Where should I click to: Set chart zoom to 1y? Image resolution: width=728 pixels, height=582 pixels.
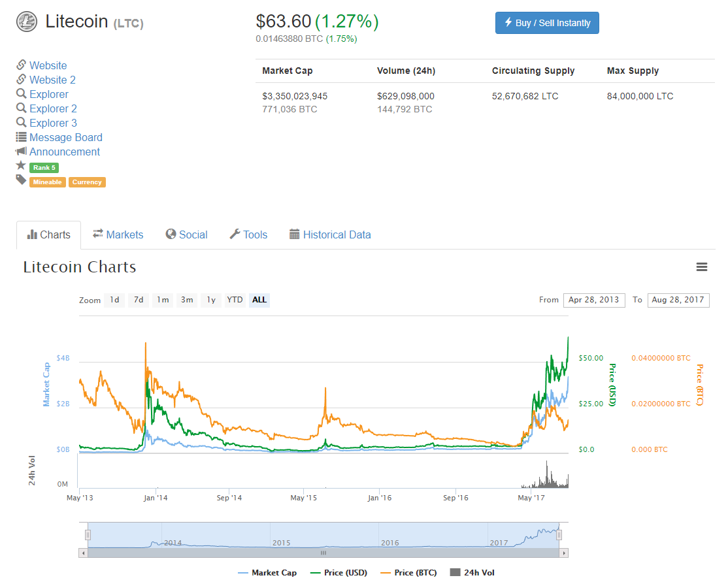211,300
